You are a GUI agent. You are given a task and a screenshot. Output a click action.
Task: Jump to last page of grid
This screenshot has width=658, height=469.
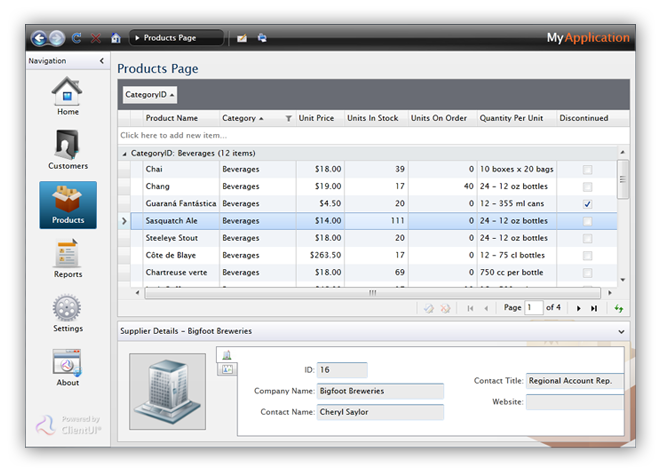[x=594, y=308]
